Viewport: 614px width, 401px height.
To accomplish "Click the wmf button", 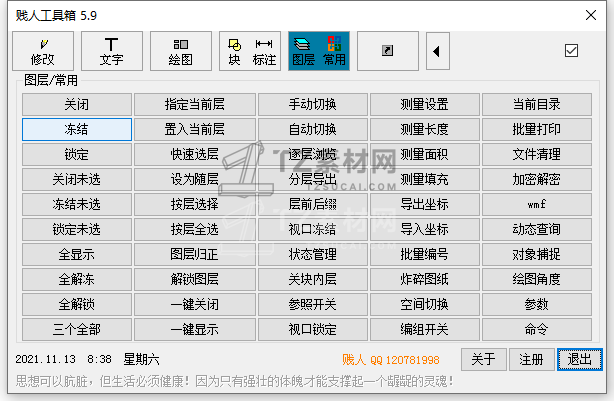I will 537,205.
